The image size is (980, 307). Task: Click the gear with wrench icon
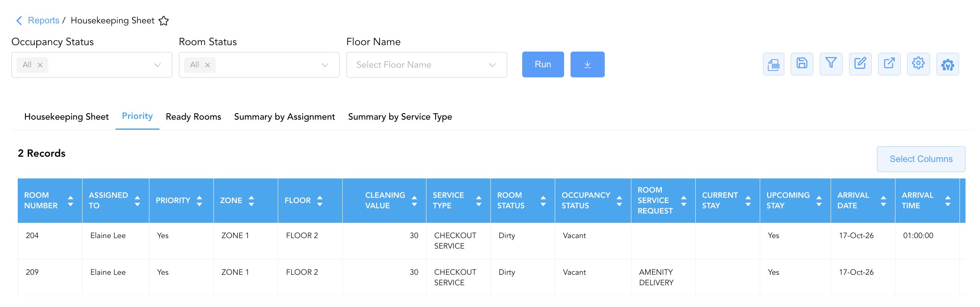[948, 64]
